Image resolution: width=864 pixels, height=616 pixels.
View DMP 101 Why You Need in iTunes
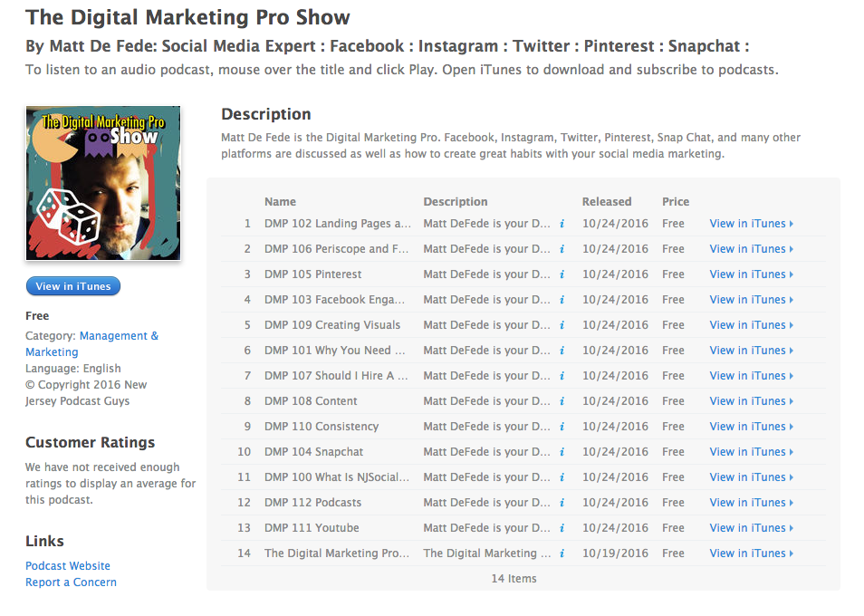pyautogui.click(x=748, y=350)
